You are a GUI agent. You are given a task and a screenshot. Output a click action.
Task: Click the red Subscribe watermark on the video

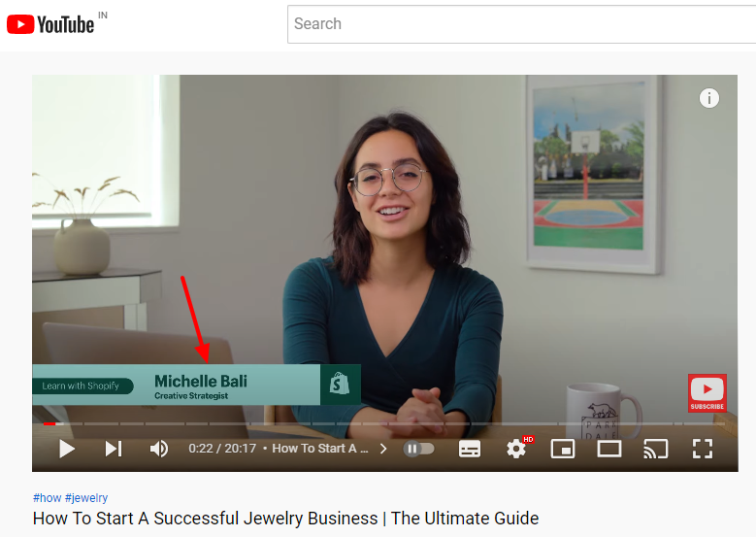click(x=707, y=392)
